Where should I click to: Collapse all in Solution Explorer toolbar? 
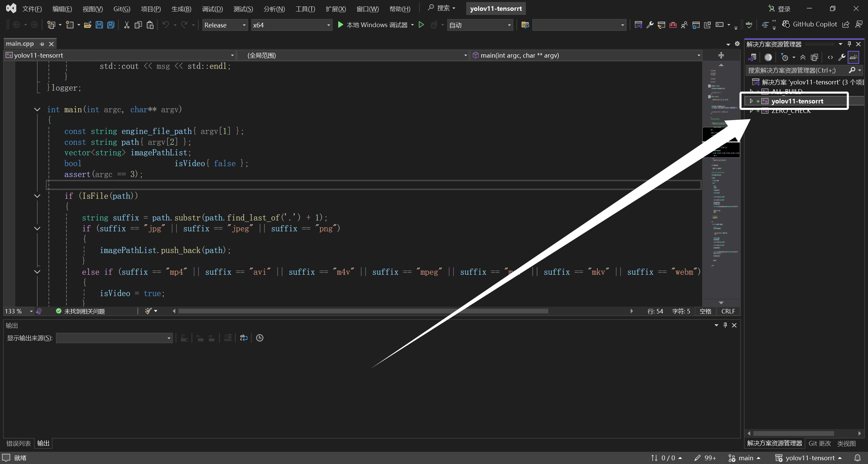[x=803, y=57]
